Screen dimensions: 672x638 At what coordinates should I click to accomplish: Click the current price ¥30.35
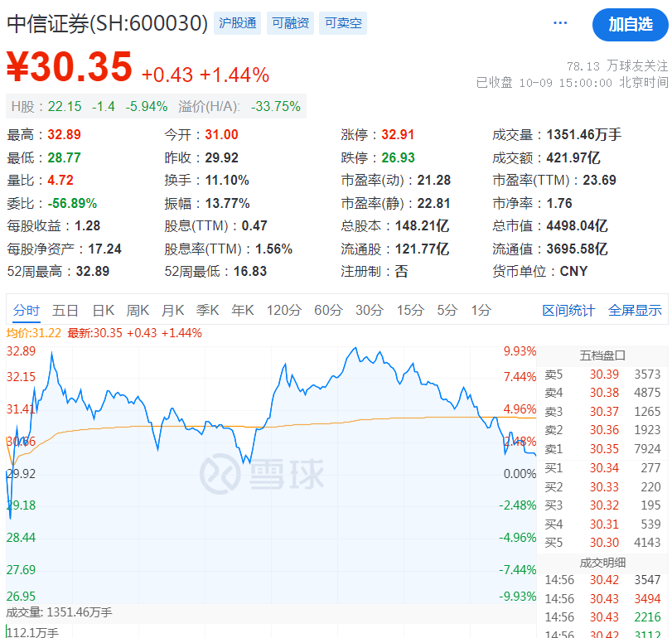(x=70, y=66)
